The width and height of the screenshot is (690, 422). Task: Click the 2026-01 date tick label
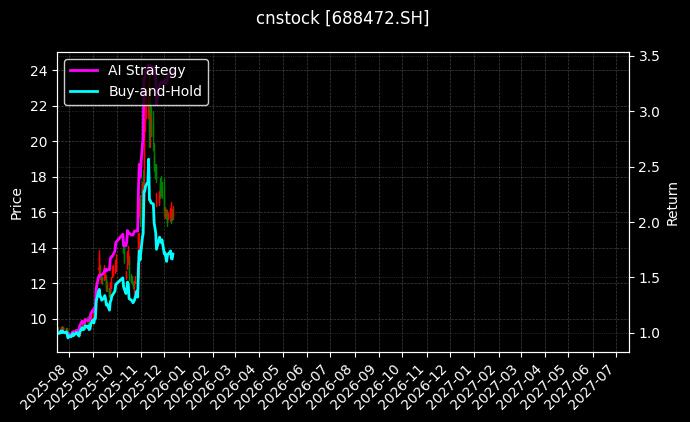tap(166, 383)
